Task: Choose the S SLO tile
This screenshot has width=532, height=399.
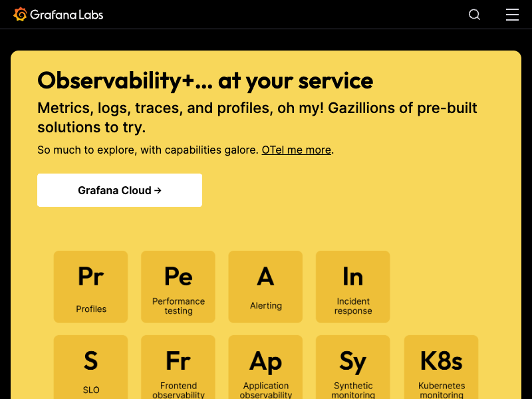Action: (x=90, y=367)
